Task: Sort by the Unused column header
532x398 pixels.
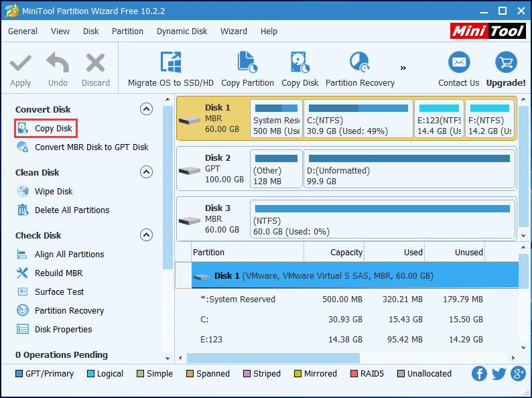Action: tap(455, 252)
